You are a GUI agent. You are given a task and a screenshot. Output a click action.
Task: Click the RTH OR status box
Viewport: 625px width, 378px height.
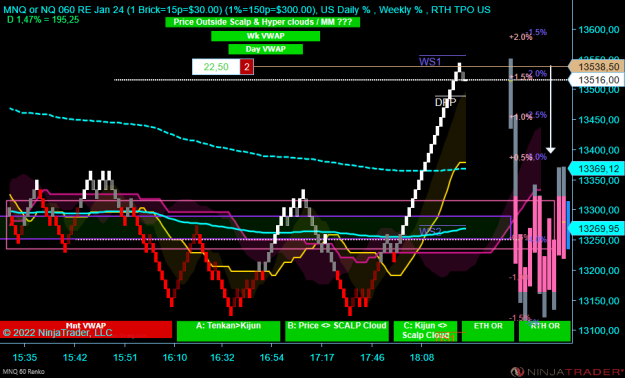coord(545,331)
